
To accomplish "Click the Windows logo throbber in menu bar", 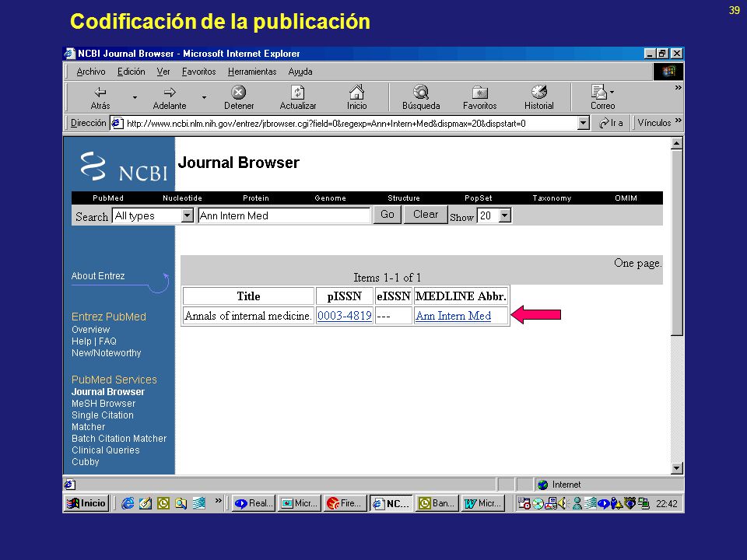I will (x=668, y=72).
